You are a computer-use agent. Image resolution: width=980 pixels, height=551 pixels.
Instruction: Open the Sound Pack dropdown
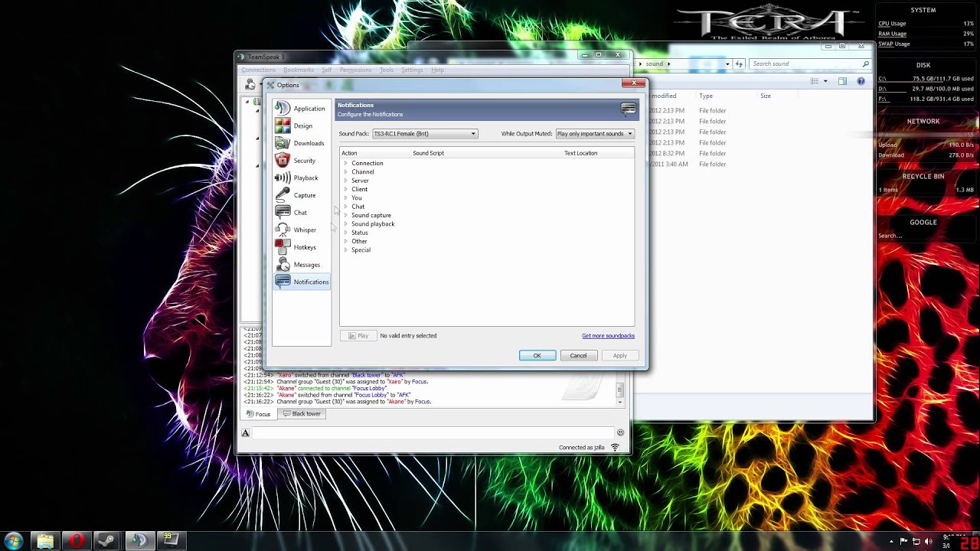(x=425, y=134)
